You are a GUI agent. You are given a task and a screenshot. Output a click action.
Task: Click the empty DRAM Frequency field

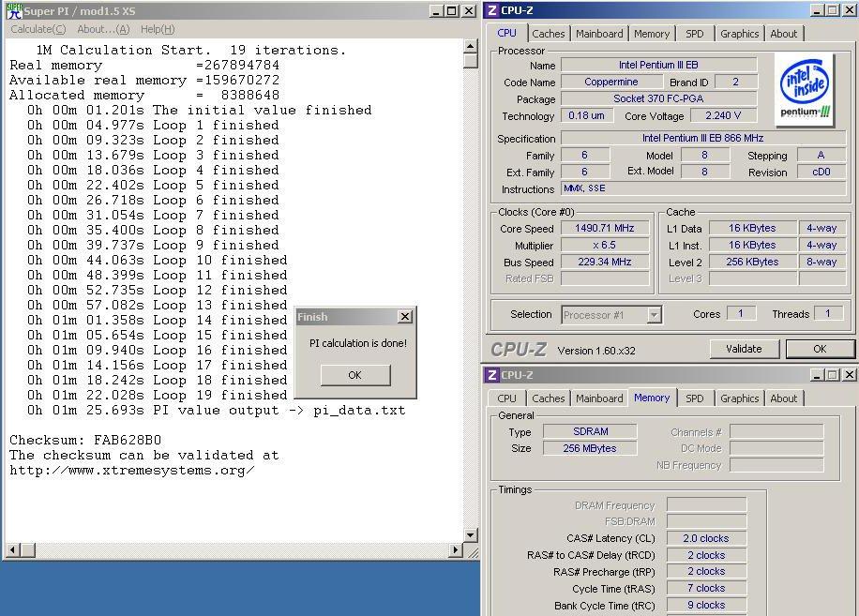point(706,504)
